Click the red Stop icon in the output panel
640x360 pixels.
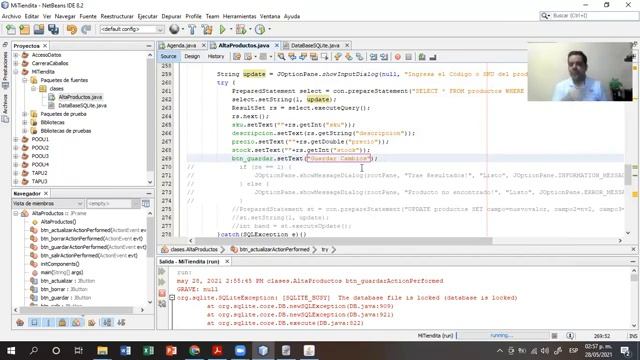pyautogui.click(x=162, y=293)
